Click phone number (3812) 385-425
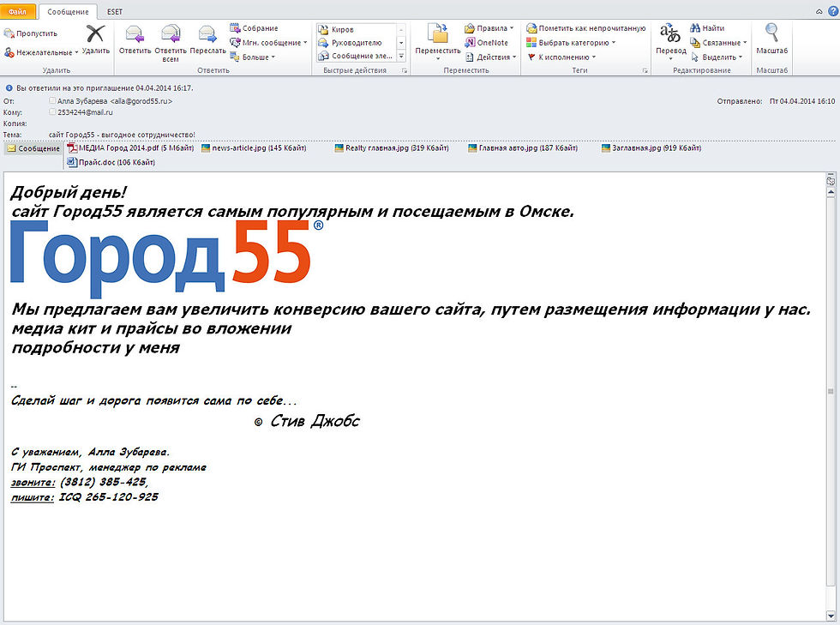Screen dimensions: 840x625 pyautogui.click(x=104, y=482)
